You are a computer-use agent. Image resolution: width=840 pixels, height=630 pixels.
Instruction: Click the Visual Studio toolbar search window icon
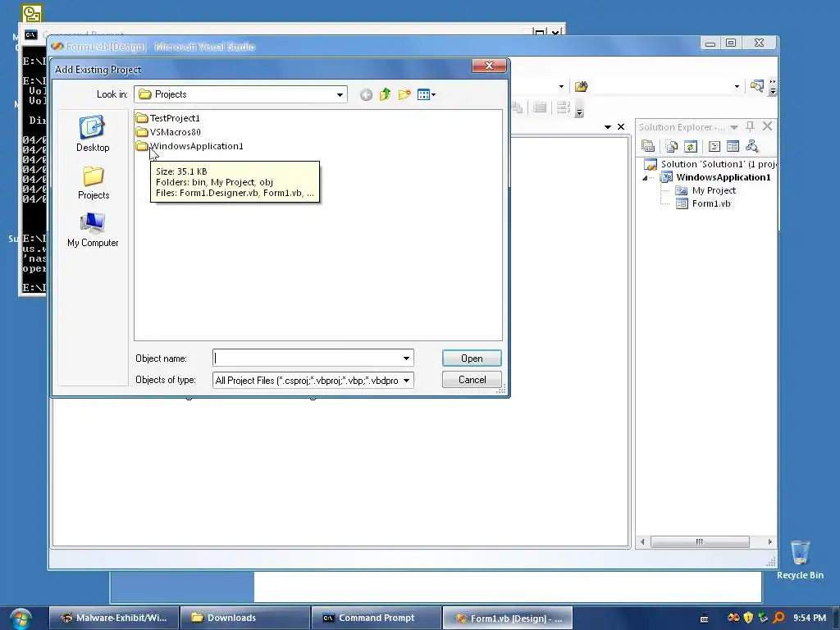pos(757,86)
